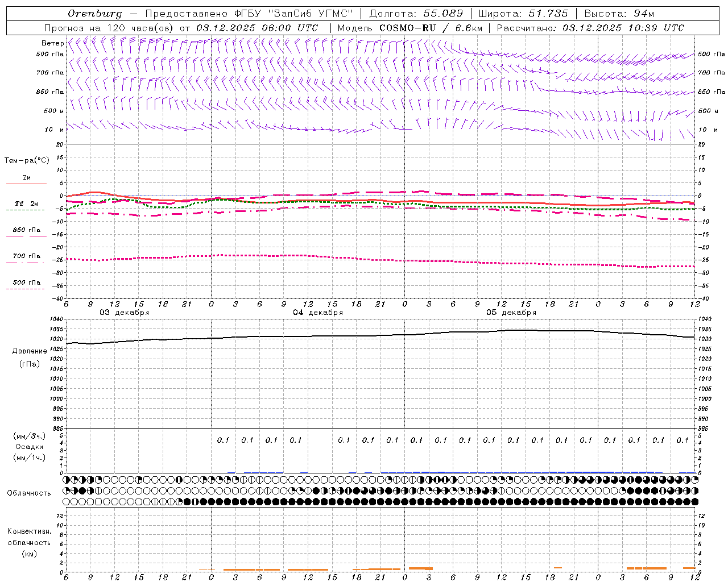Click the '(км)' convective cloud unit
The height and width of the screenshot is (582, 728).
pyautogui.click(x=29, y=554)
